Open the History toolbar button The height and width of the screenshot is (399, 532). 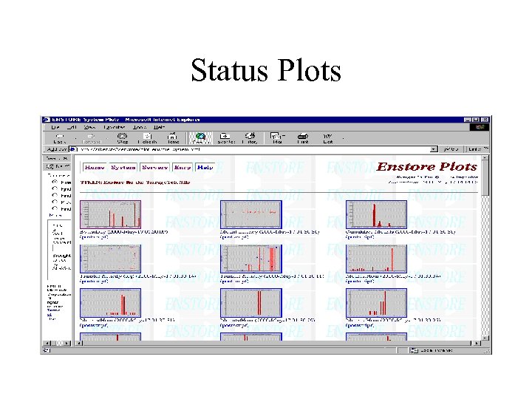pyautogui.click(x=250, y=138)
